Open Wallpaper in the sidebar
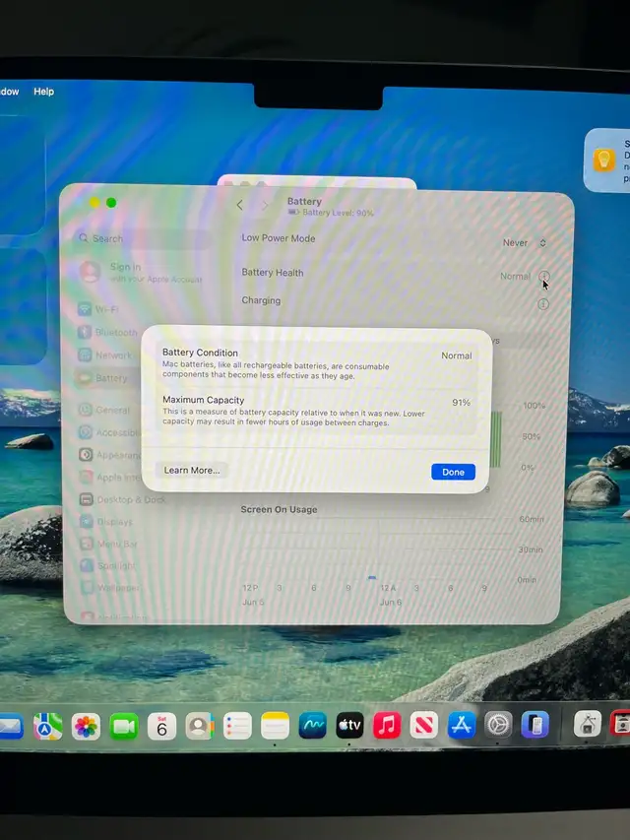630x840 pixels. [x=110, y=587]
